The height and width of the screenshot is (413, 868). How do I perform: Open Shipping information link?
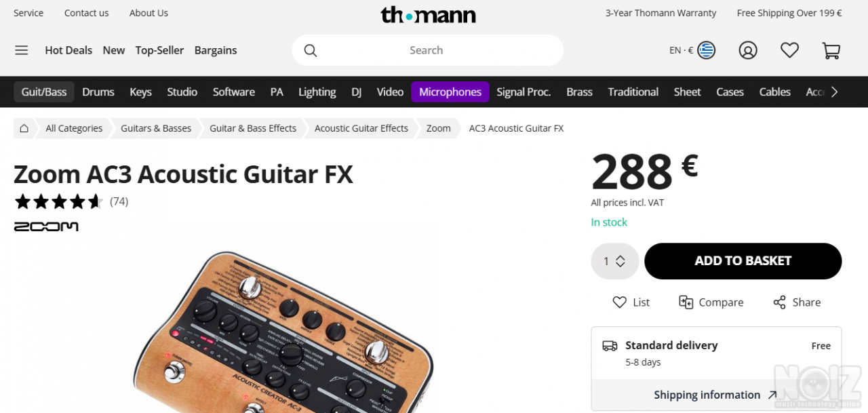click(715, 395)
